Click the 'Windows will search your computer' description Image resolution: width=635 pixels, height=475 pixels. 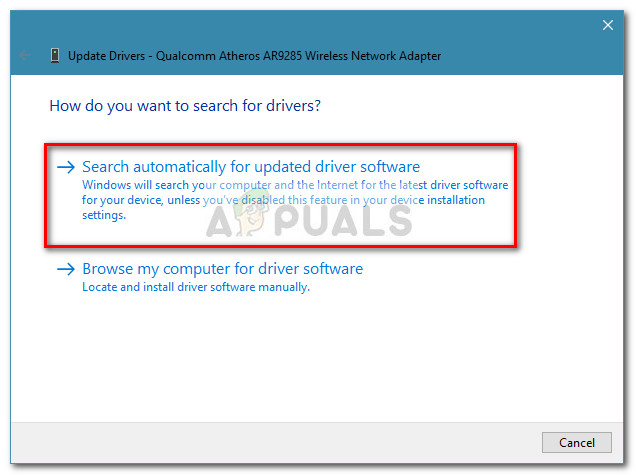[295, 200]
